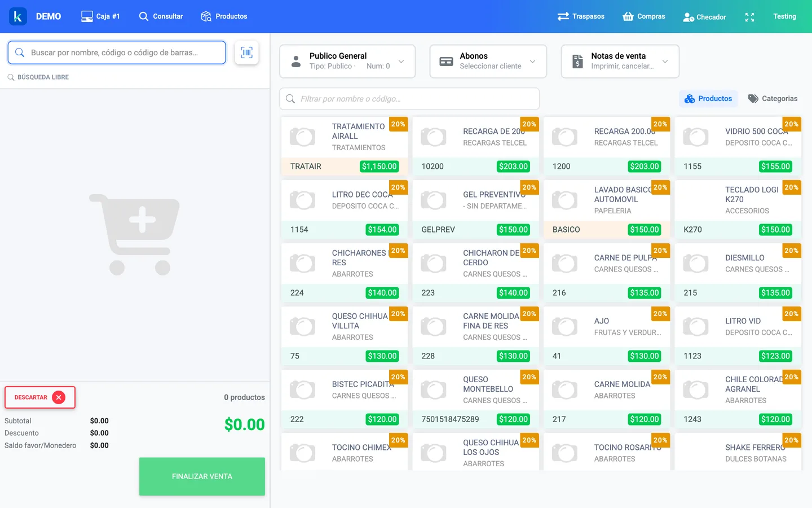Click the camera placeholder on the AJO product
This screenshot has height=508, width=812.
coord(564,326)
